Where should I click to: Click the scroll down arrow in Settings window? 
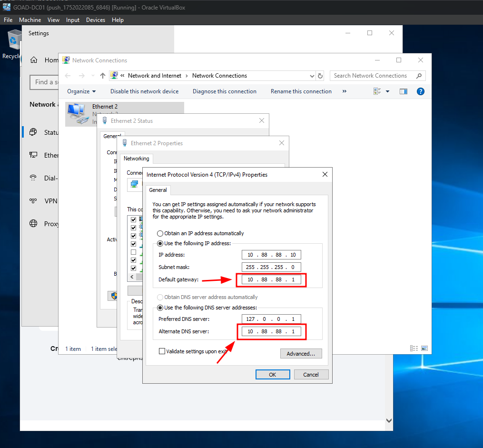pos(389,420)
